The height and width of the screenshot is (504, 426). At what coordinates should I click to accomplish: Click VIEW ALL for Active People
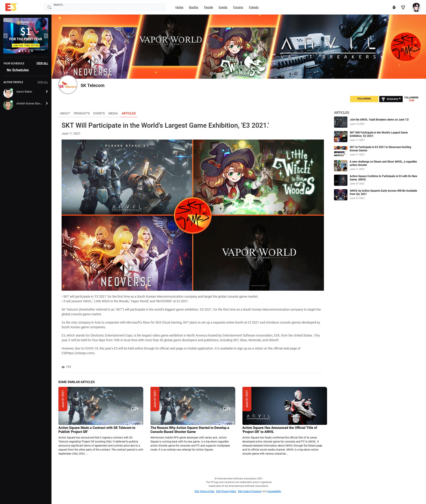pyautogui.click(x=43, y=82)
